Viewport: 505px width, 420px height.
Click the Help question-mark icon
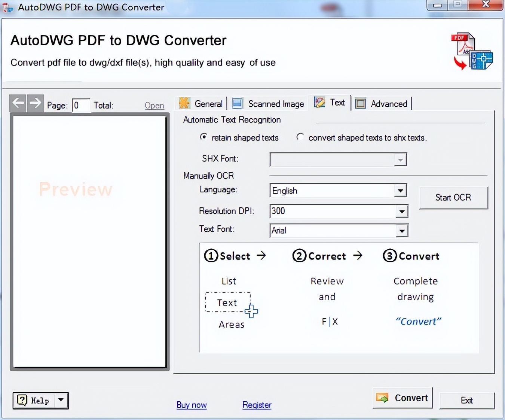point(22,401)
